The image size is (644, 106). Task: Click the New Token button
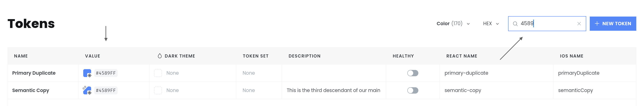click(x=613, y=23)
